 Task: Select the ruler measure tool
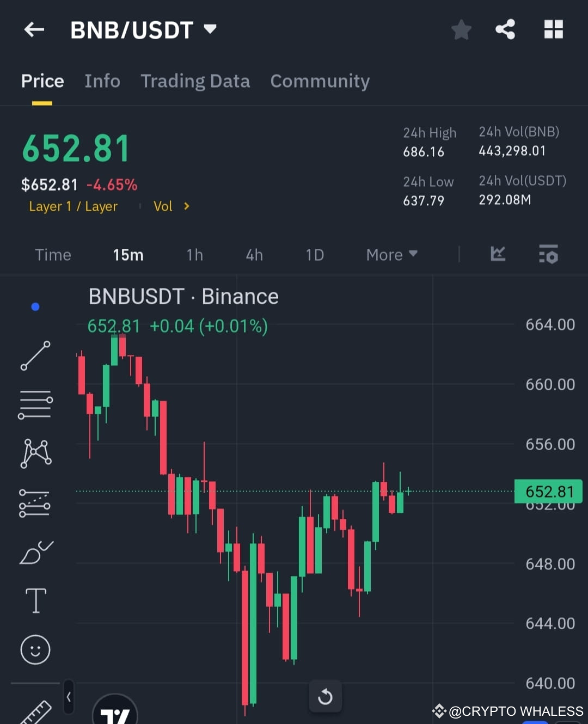[x=35, y=708]
